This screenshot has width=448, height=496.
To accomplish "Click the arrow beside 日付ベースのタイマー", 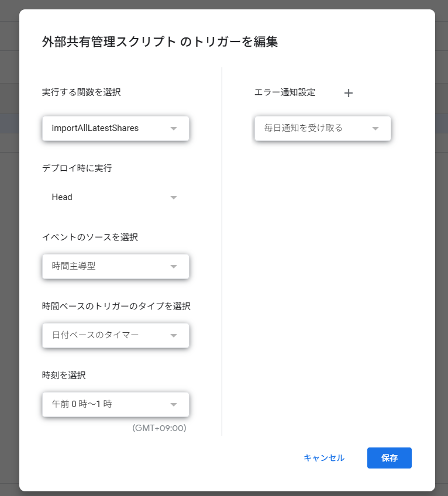I will 174,336.
